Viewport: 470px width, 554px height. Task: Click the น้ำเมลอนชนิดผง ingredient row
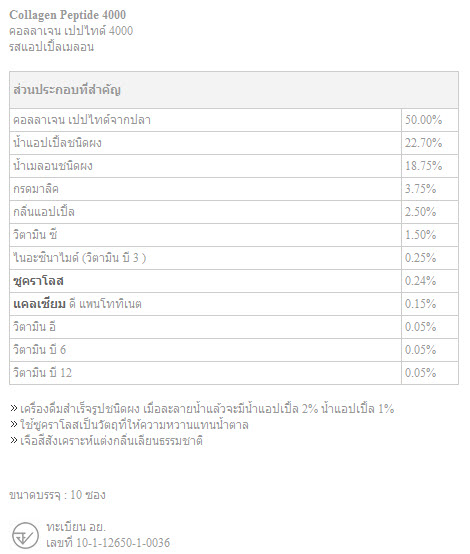tap(234, 166)
